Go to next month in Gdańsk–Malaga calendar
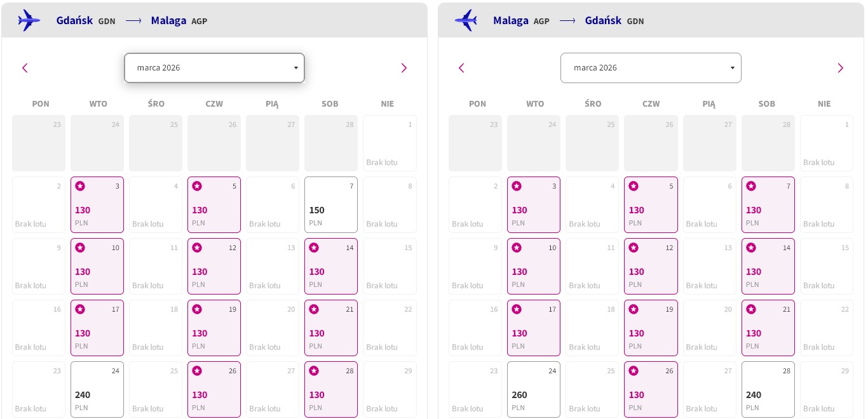The image size is (868, 419). point(403,68)
